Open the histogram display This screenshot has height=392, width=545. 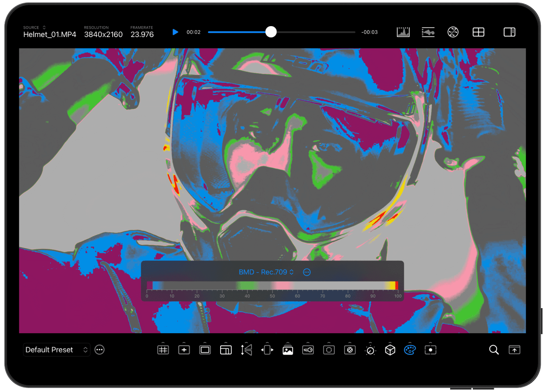click(x=403, y=32)
